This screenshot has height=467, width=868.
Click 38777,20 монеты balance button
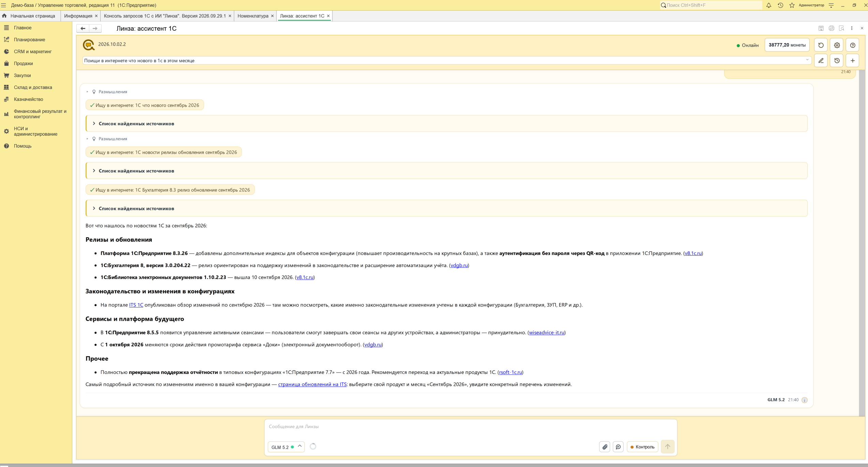click(x=787, y=45)
